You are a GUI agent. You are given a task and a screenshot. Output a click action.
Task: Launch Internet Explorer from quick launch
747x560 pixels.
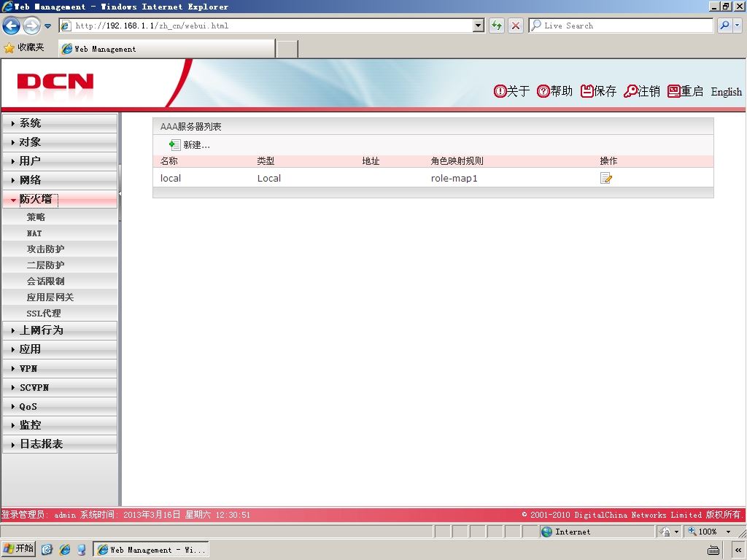[x=64, y=550]
